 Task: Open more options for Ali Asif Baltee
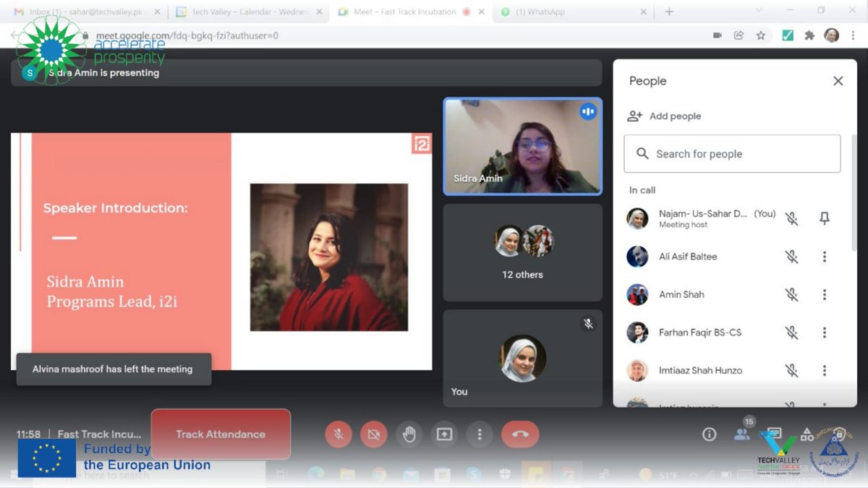(x=824, y=257)
